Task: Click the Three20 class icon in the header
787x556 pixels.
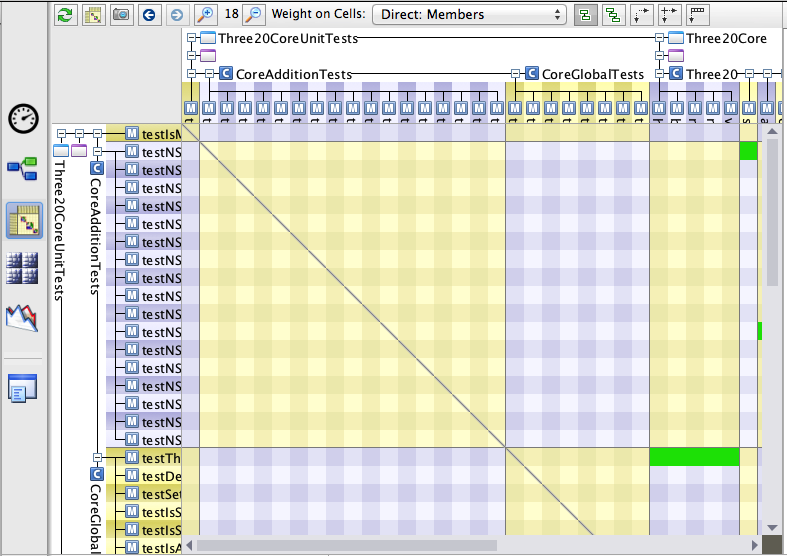Action: coord(676,74)
